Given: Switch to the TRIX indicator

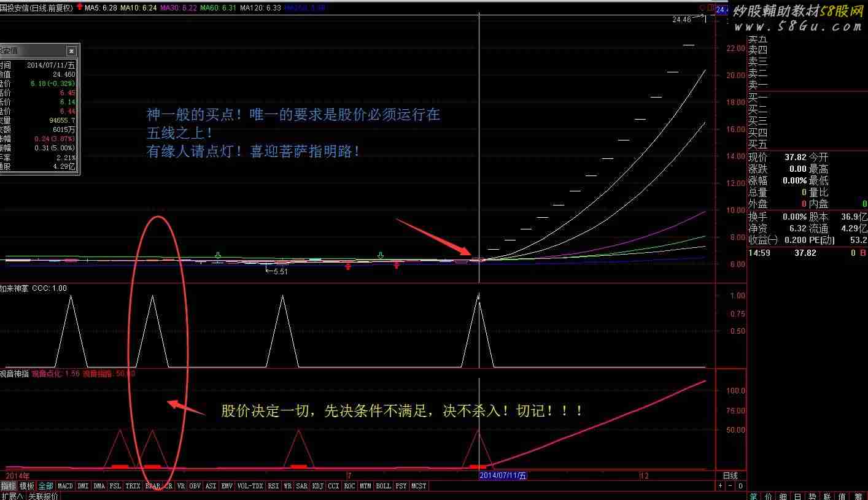Looking at the screenshot, I should [x=133, y=486].
